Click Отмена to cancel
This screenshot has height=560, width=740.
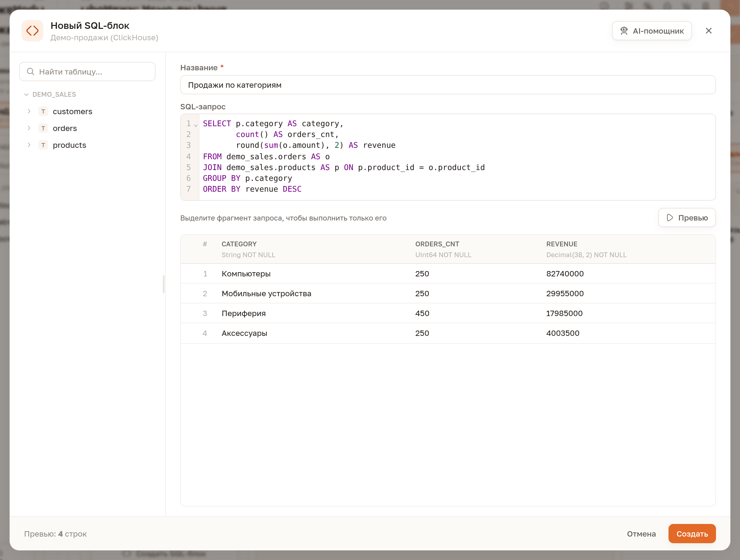tap(641, 534)
